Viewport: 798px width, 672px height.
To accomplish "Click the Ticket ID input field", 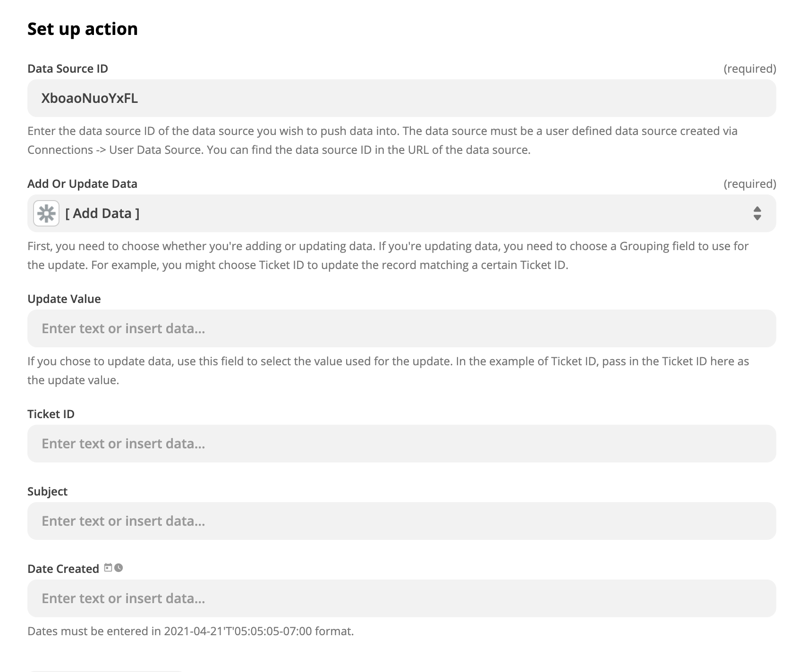I will pyautogui.click(x=401, y=444).
